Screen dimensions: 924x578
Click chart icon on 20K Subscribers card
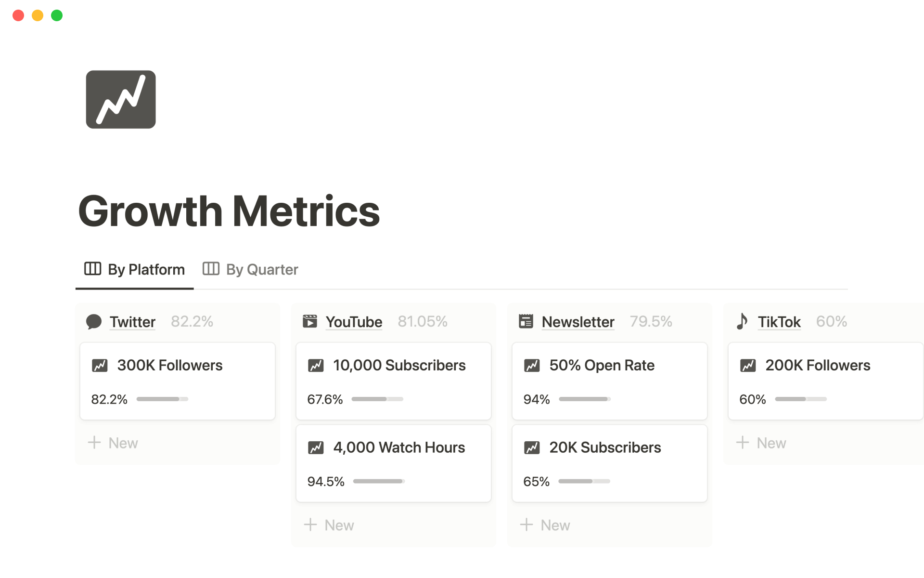point(532,448)
